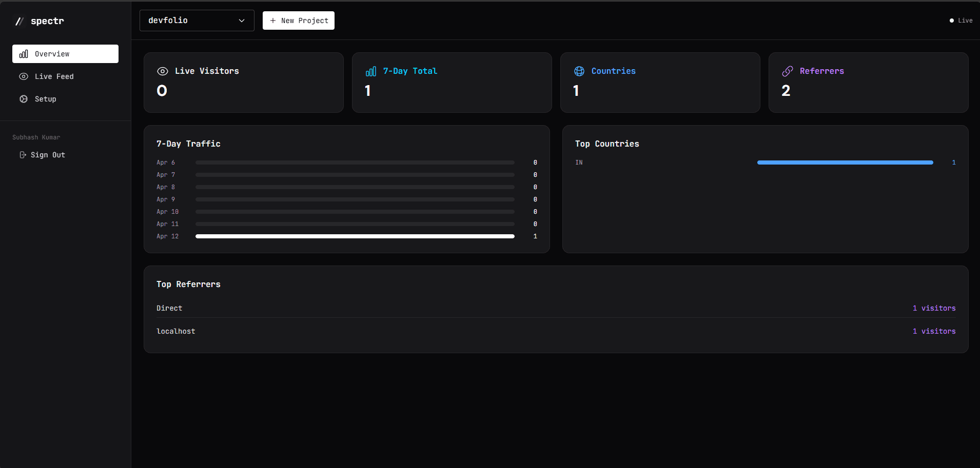This screenshot has width=980, height=468.
Task: Click the IN country count 1
Action: pos(954,162)
